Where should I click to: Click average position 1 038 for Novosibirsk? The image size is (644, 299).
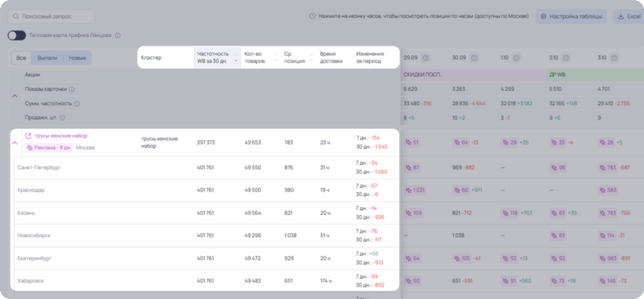tap(290, 236)
